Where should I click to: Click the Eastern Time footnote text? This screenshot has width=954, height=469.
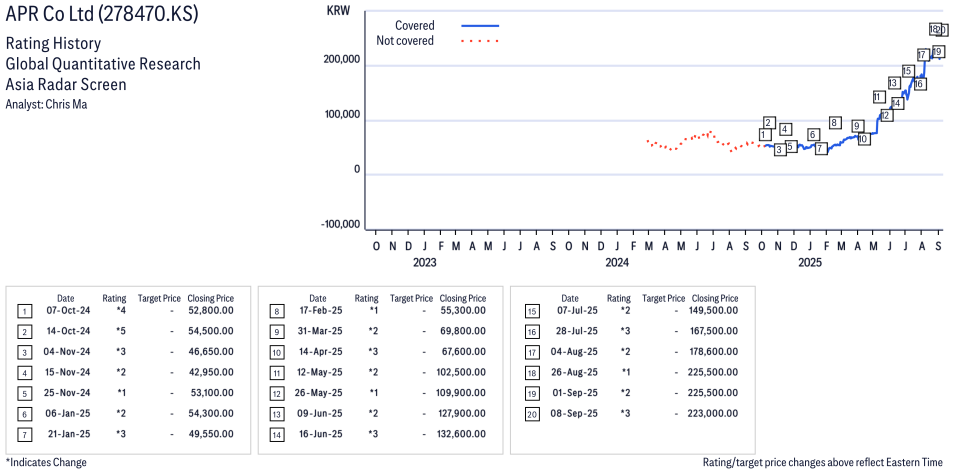(x=825, y=462)
